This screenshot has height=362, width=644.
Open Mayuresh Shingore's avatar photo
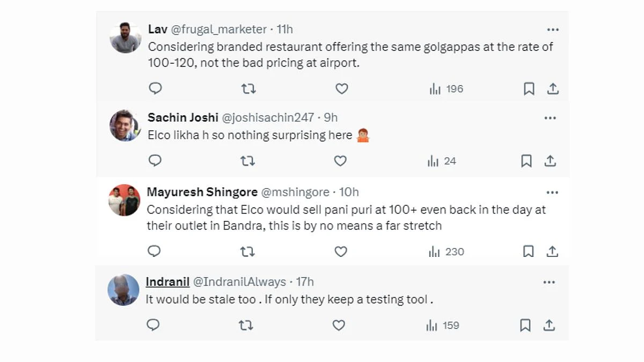click(x=125, y=200)
